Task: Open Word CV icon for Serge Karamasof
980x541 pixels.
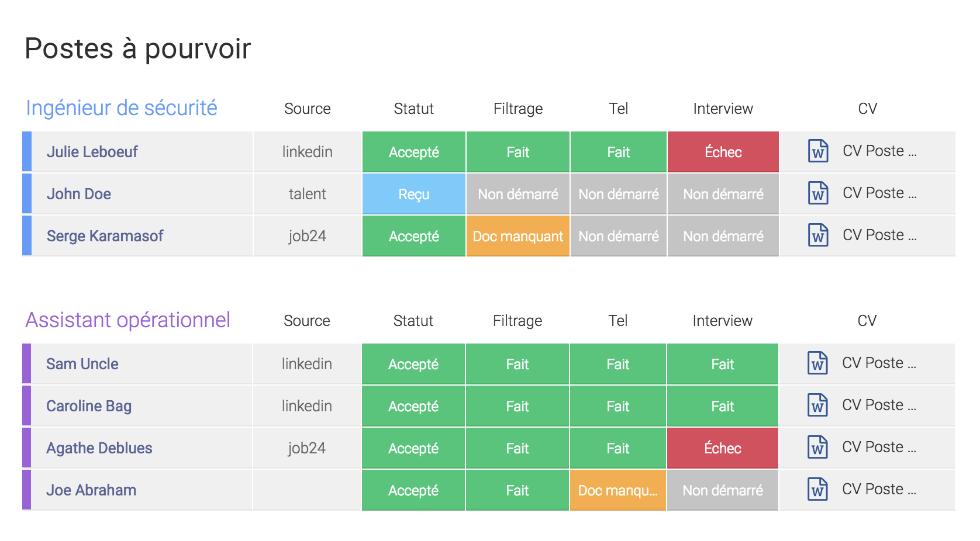Action: tap(818, 235)
